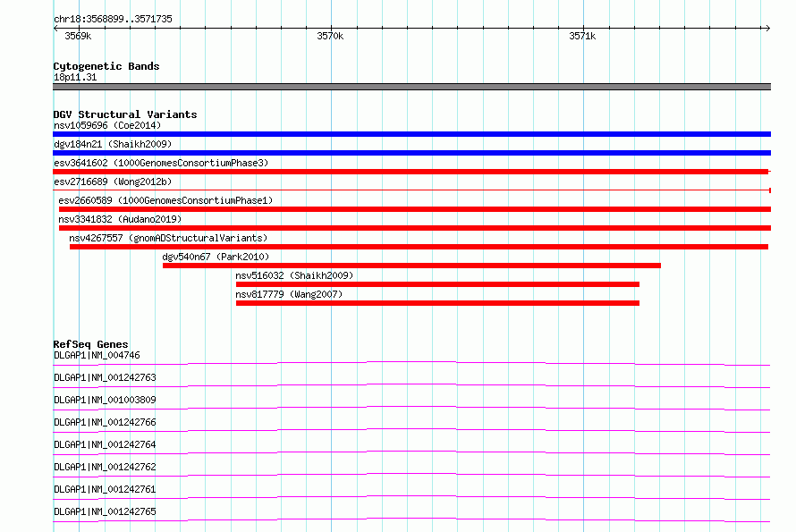Click the dgv184n21 (Shaikh2009) blue variant bar
This screenshot has height=532, width=796.
click(411, 153)
